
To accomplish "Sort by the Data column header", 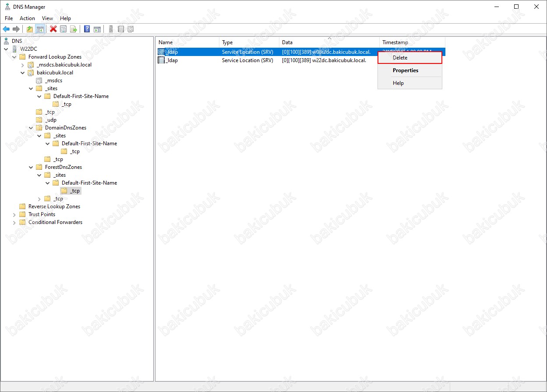I will coord(329,42).
